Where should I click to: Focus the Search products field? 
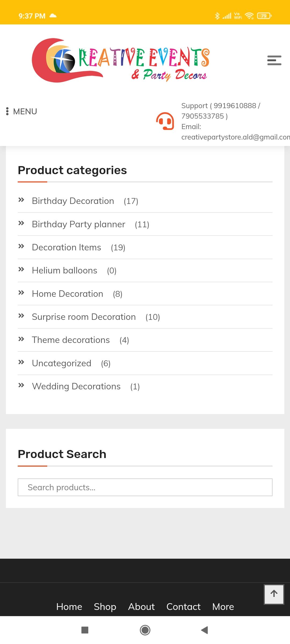tap(145, 487)
